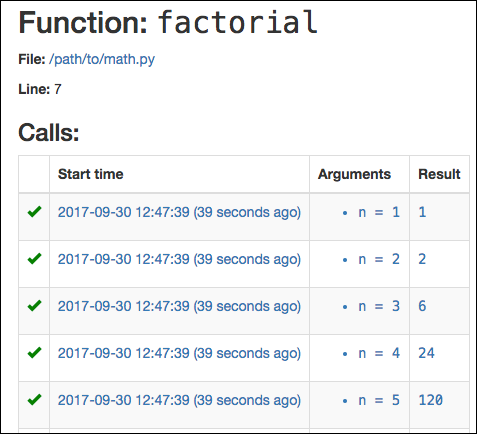Image resolution: width=477 pixels, height=434 pixels.
Task: Open the start time link for the n = 1 call
Action: [179, 212]
